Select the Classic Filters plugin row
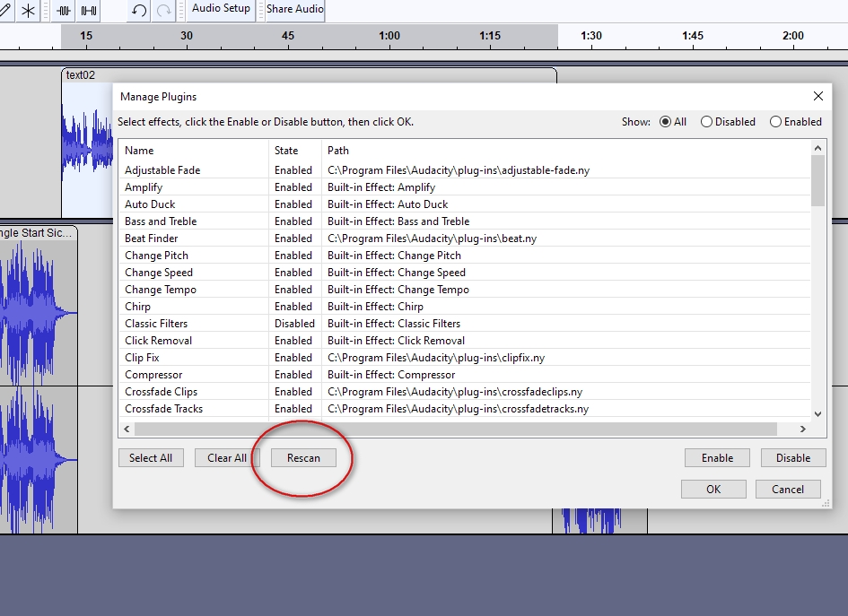 click(156, 324)
